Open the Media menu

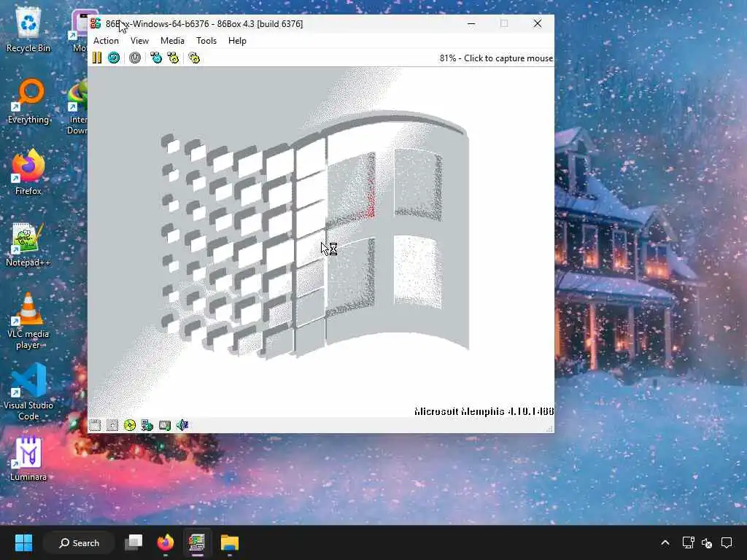pyautogui.click(x=172, y=41)
